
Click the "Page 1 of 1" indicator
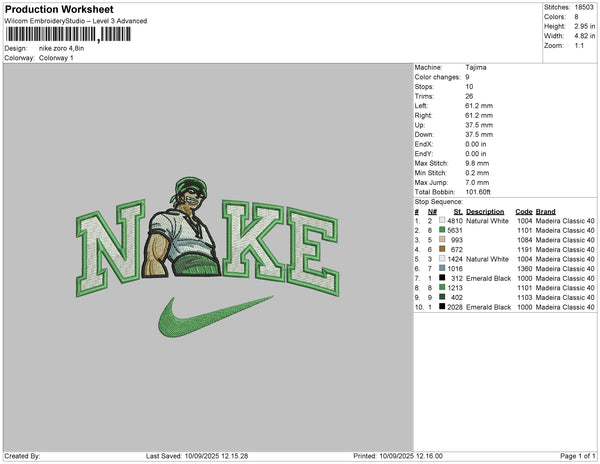click(577, 456)
